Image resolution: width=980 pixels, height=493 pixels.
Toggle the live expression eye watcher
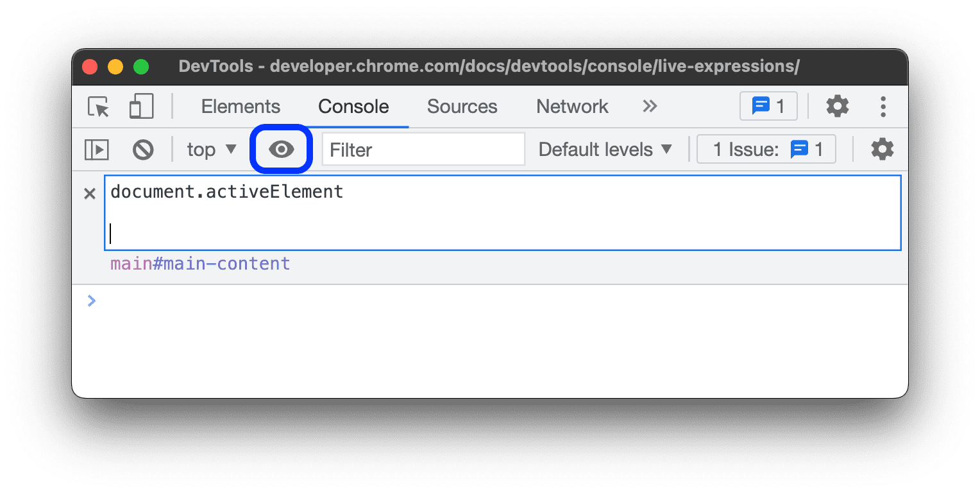(x=281, y=149)
